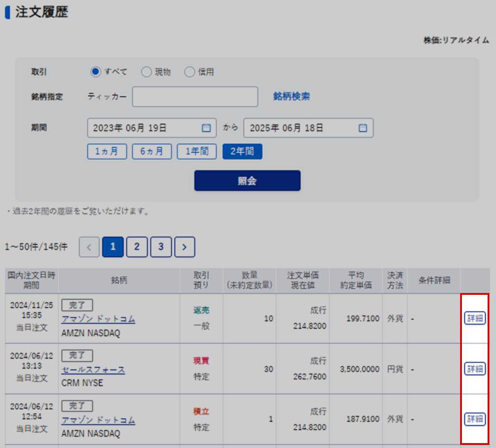The image size is (496, 448).
Task: Go to next page arrow
Action: tap(185, 247)
